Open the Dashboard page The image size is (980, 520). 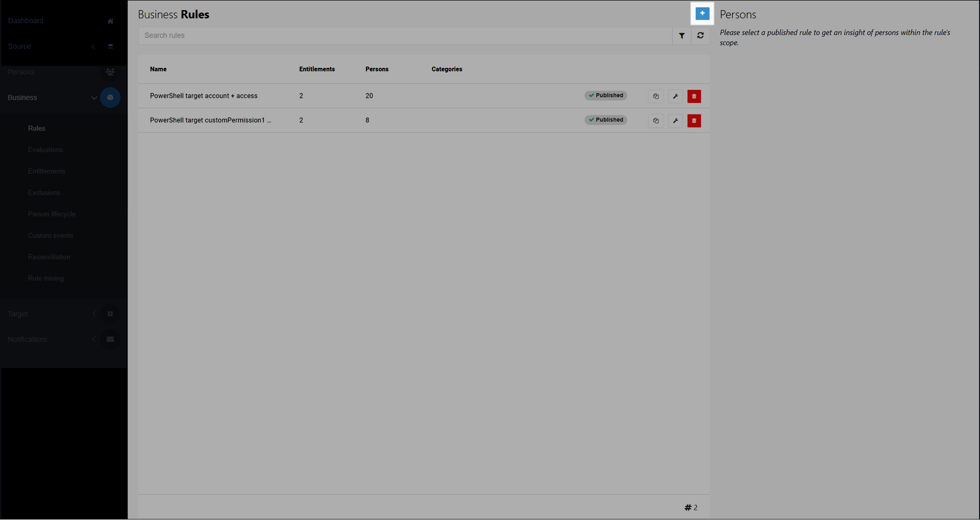(x=26, y=21)
